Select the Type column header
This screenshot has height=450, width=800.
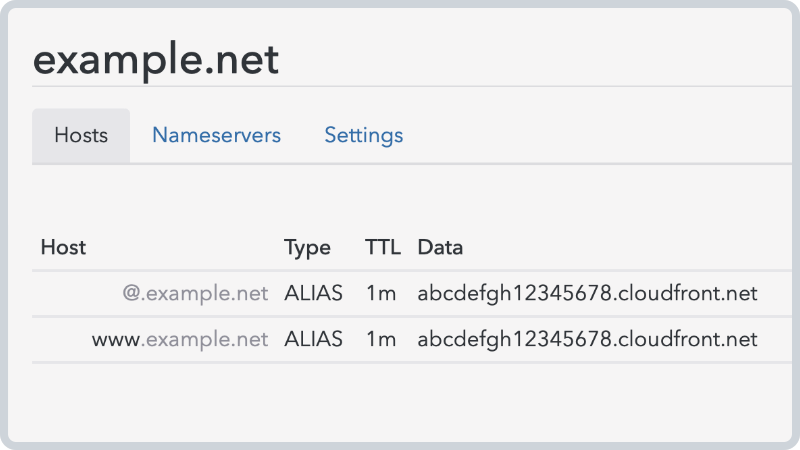[307, 248]
